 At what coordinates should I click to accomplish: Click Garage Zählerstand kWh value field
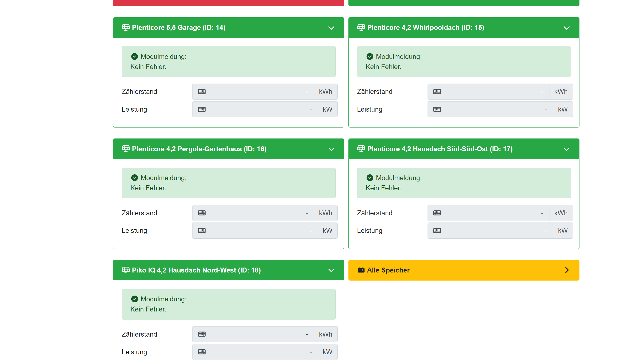[x=262, y=92]
